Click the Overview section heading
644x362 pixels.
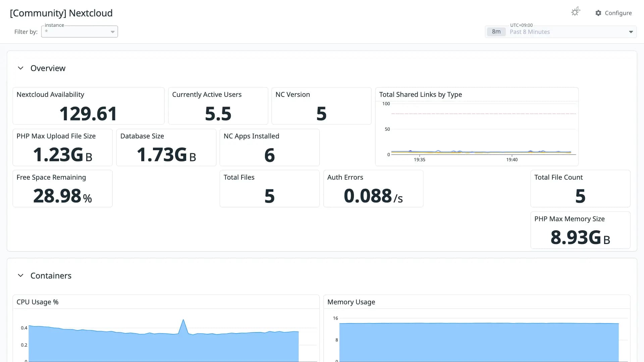coord(48,68)
